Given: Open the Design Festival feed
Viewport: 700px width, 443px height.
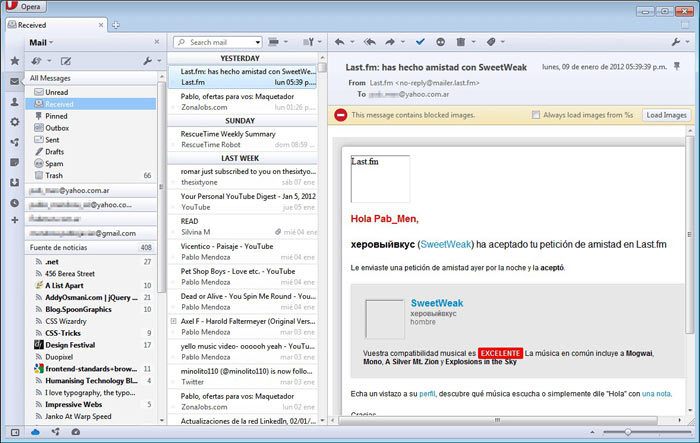Looking at the screenshot, I should (x=93, y=345).
